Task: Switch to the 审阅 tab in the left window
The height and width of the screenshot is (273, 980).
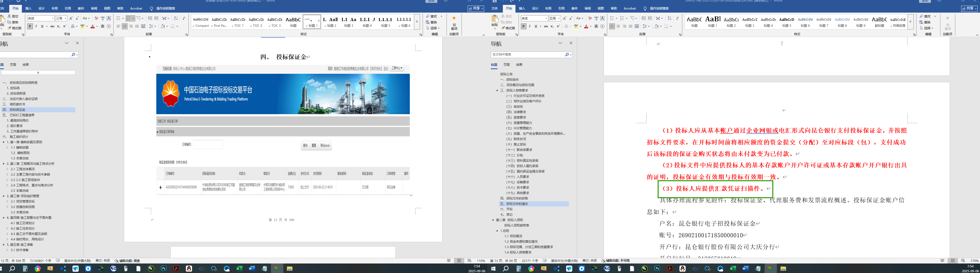Action: click(x=94, y=8)
